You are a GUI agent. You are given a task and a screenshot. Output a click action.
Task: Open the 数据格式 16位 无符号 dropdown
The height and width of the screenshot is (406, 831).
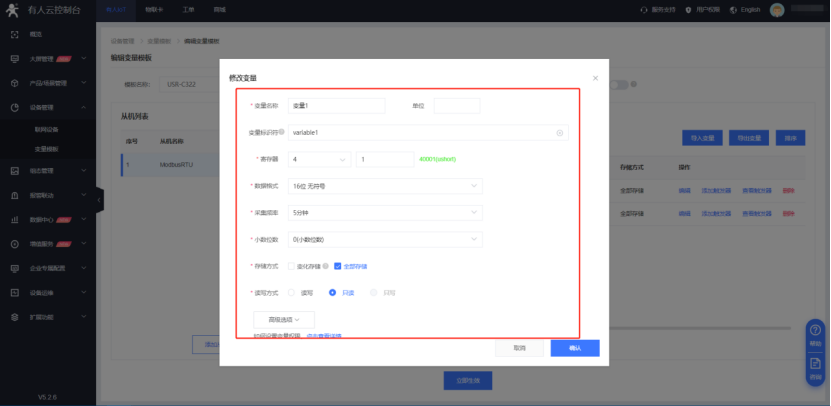pyautogui.click(x=385, y=186)
